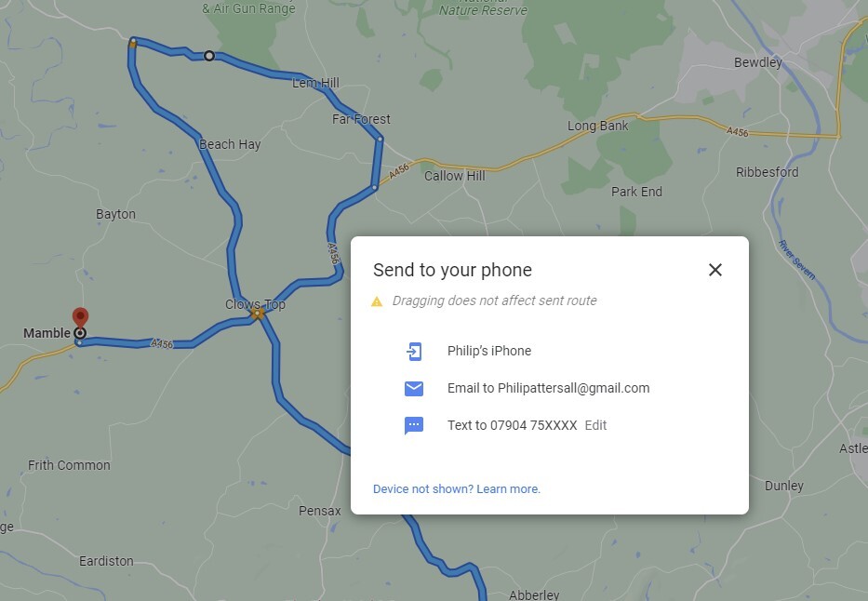Screen dimensions: 868x601
Task: Click the email envelope icon
Action: click(414, 389)
